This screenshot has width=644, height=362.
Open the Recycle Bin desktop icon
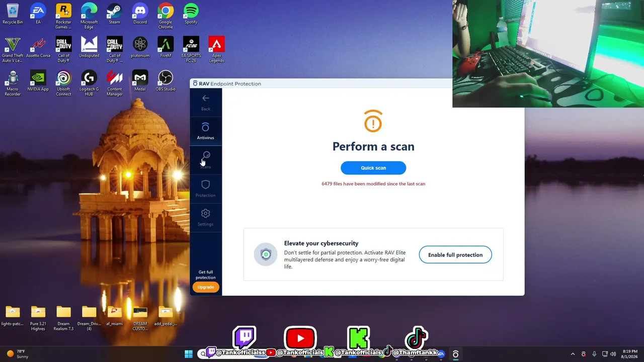click(13, 14)
